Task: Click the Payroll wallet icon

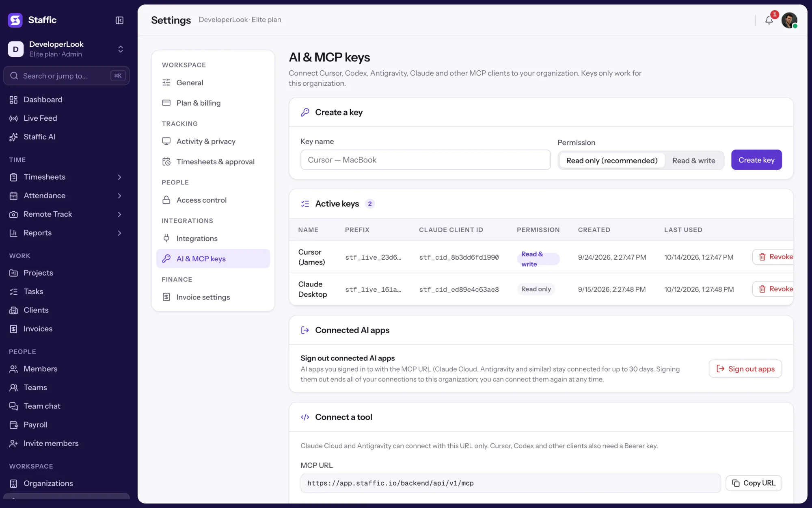Action: 13,425
